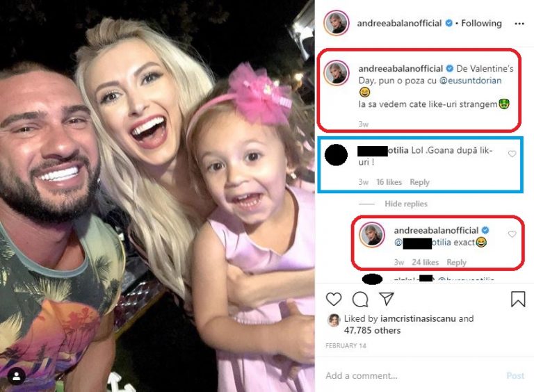The height and width of the screenshot is (392, 534).
Task: Toggle the Following status button
Action: click(x=481, y=23)
